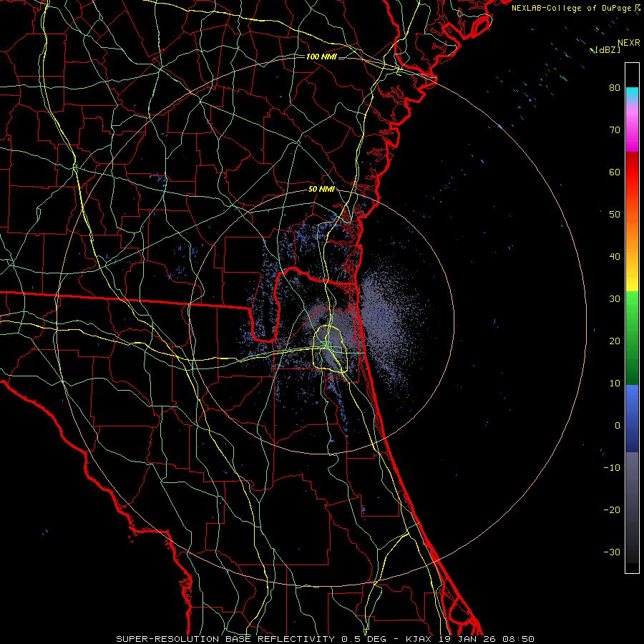Click the 70 dBZ scale label
This screenshot has width=644, height=644.
pos(615,130)
